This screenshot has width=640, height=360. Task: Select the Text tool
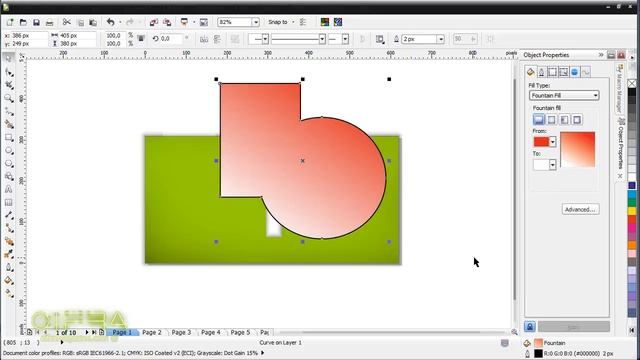click(x=9, y=189)
